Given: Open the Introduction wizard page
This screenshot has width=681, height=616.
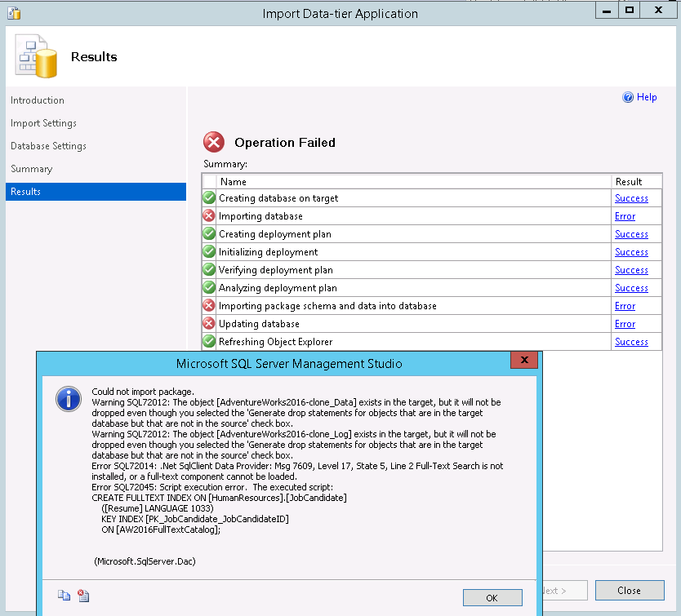Looking at the screenshot, I should pyautogui.click(x=38, y=100).
